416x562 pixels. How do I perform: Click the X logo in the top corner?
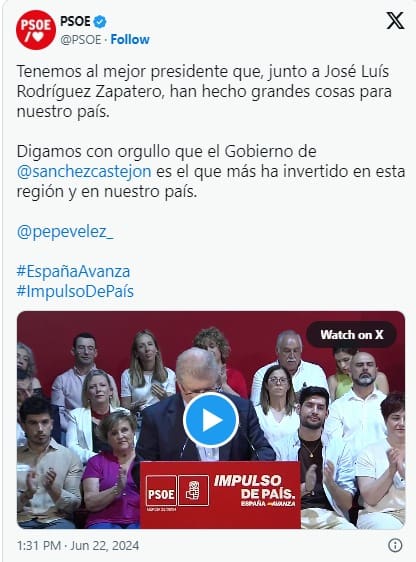[395, 21]
